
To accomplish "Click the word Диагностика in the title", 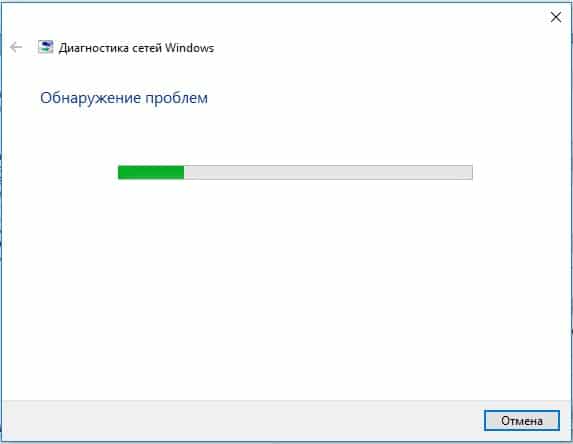I will [x=94, y=48].
